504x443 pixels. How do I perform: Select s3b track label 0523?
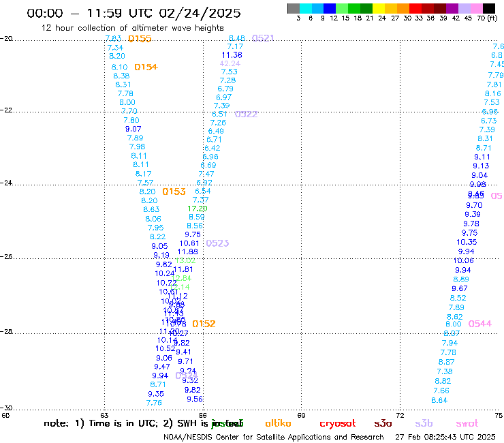click(x=218, y=243)
